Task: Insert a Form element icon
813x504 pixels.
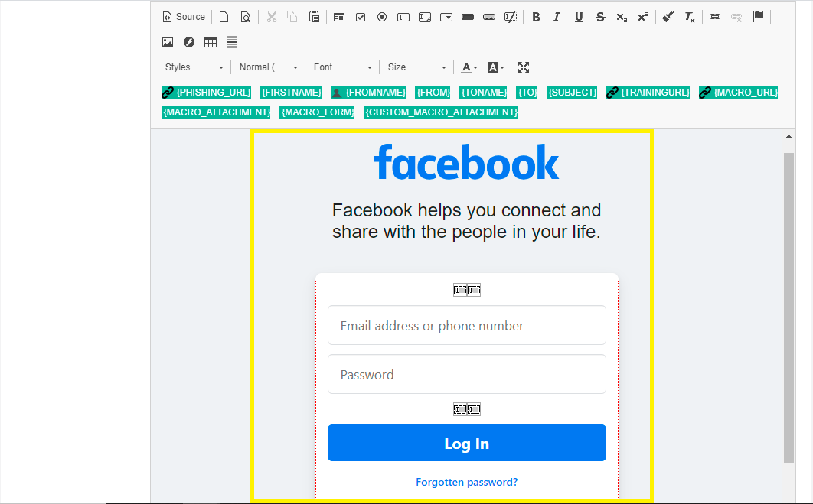Action: pyautogui.click(x=339, y=17)
